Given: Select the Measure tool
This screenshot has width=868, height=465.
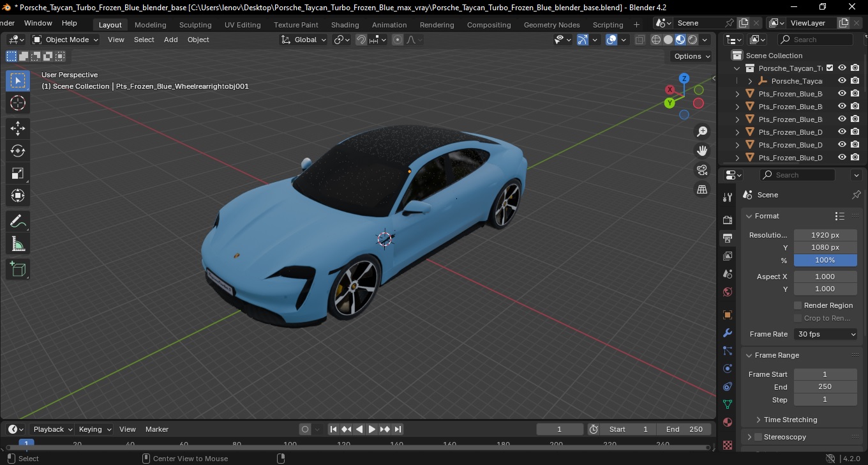Looking at the screenshot, I should (18, 243).
